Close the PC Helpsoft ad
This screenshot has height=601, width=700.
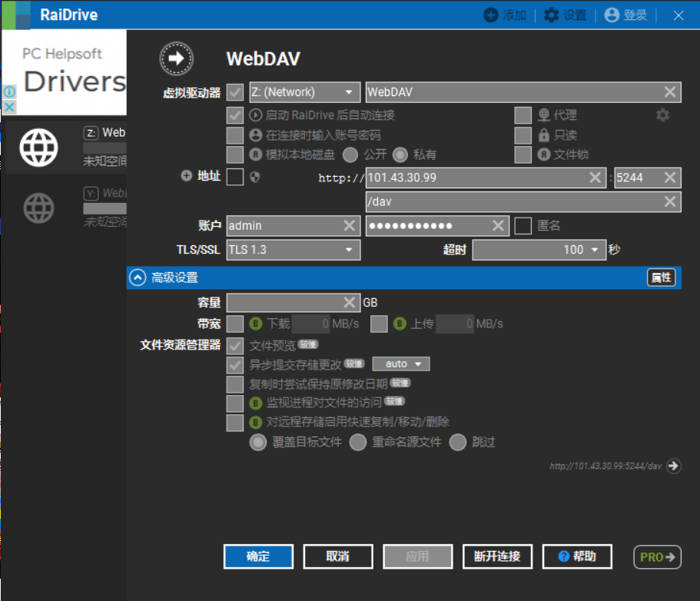click(9, 107)
